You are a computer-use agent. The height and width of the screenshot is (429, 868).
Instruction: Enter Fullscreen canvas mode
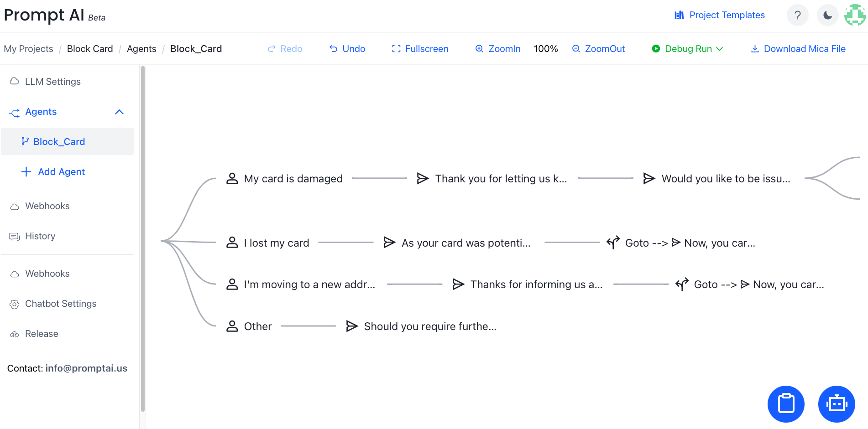(x=420, y=49)
